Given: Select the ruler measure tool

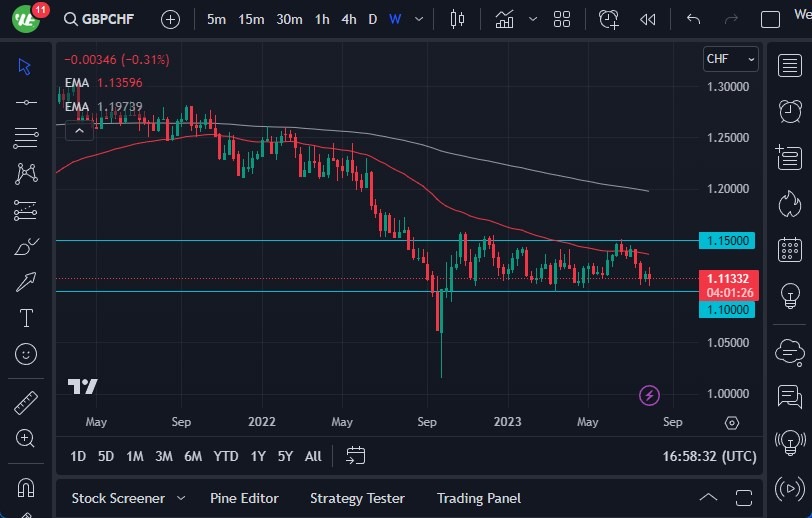Looking at the screenshot, I should point(26,403).
